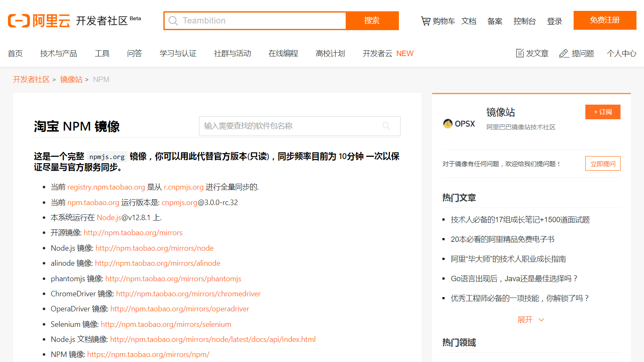The image size is (644, 362).
Task: Click the + 订阅 button
Action: point(603,112)
